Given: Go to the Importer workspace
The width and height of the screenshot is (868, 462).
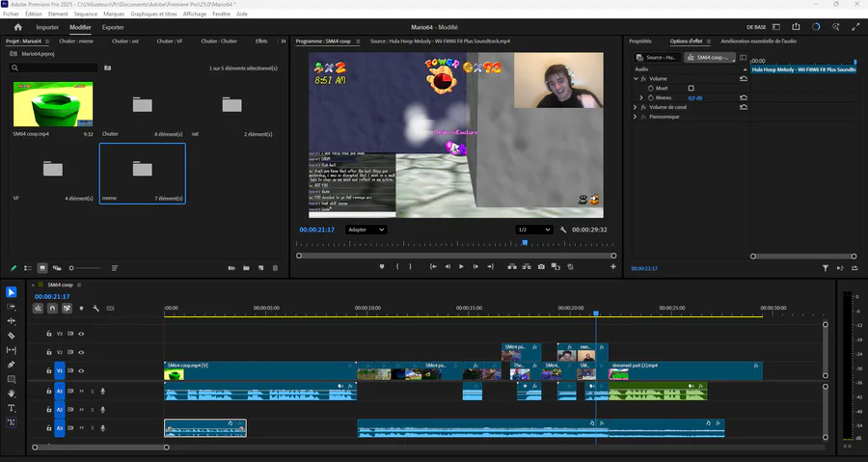Looking at the screenshot, I should click(47, 27).
